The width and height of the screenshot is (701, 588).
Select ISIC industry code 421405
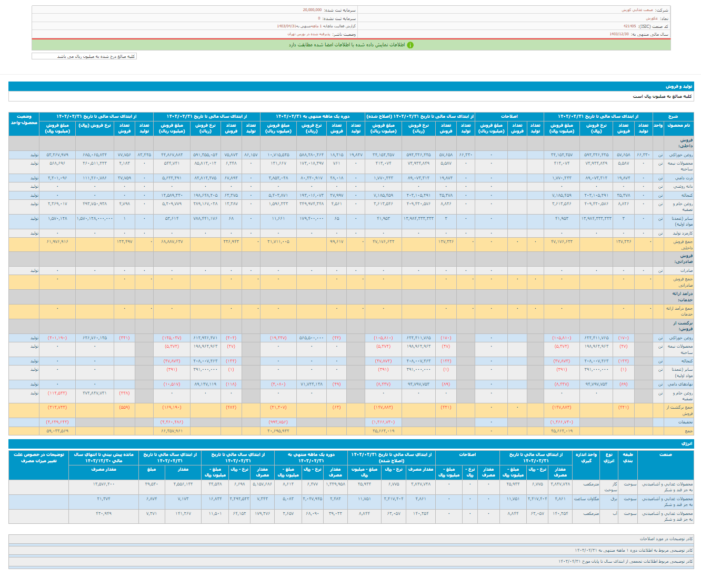[x=629, y=26]
